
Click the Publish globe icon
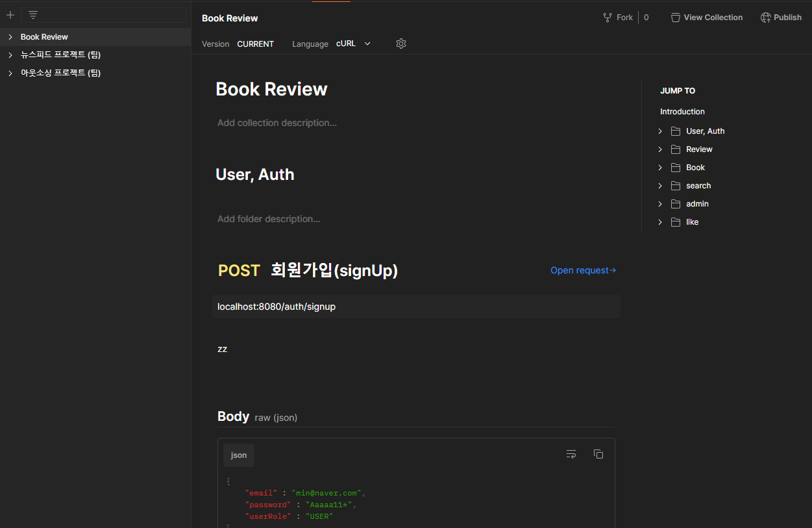[x=766, y=18]
